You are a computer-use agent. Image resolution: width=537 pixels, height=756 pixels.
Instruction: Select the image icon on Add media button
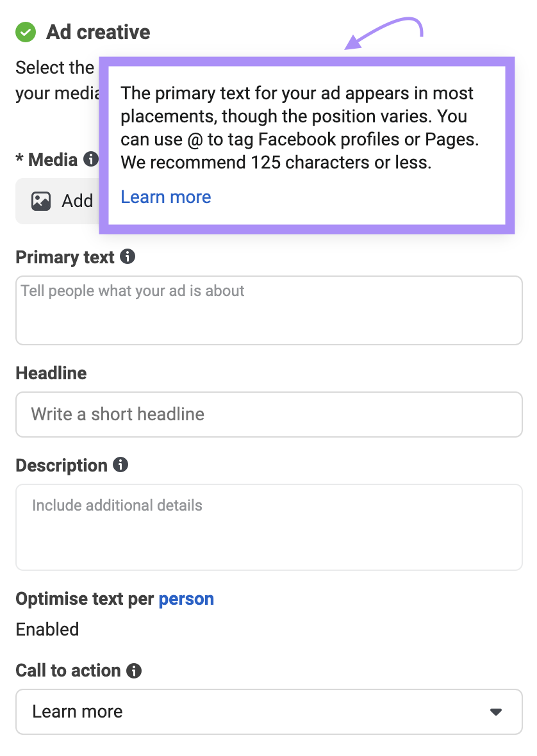pyautogui.click(x=41, y=201)
